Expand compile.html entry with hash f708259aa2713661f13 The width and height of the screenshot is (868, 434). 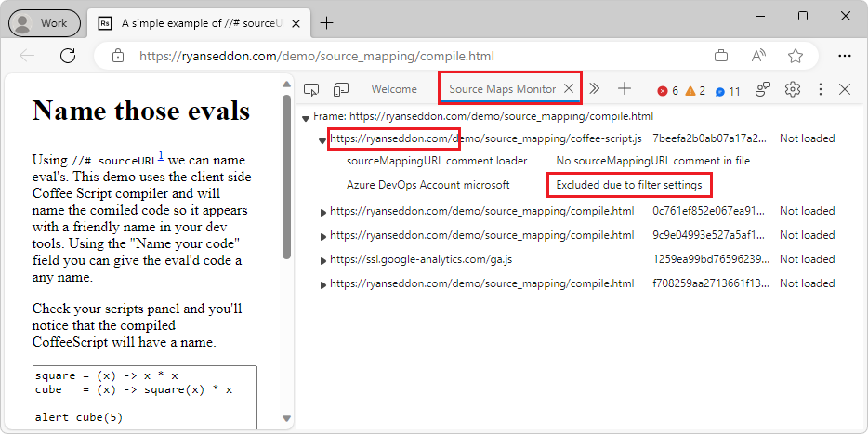(323, 284)
